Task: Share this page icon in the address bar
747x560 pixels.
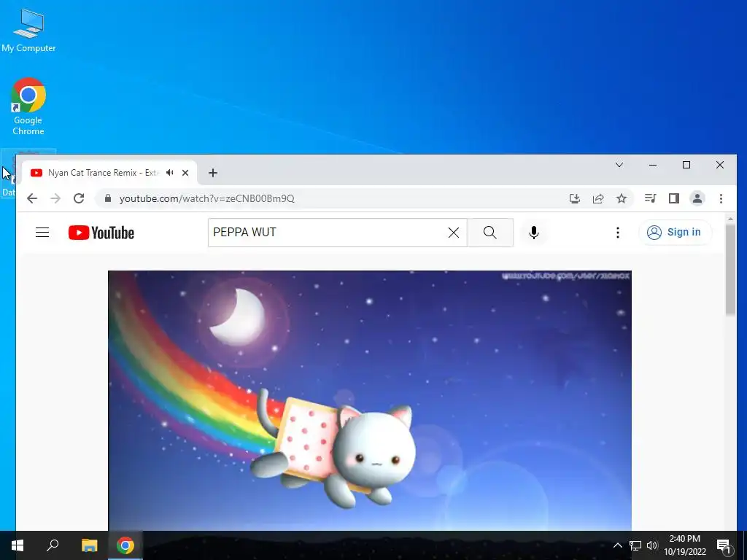Action: 598,198
